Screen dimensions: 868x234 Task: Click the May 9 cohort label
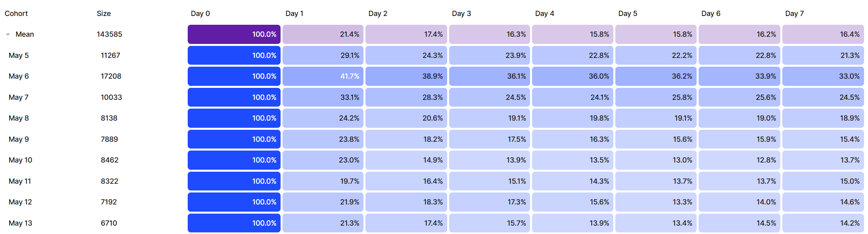[x=19, y=139]
